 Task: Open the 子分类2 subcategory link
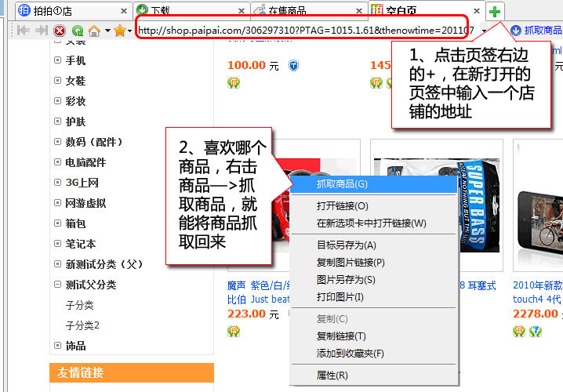pos(82,325)
